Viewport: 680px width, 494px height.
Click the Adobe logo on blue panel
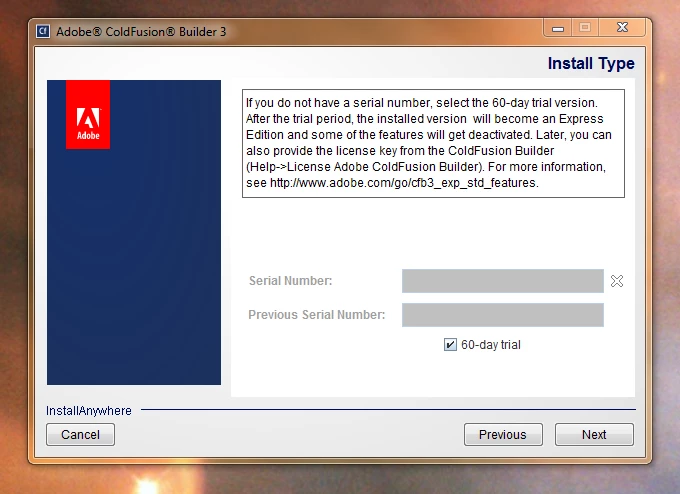tap(88, 115)
